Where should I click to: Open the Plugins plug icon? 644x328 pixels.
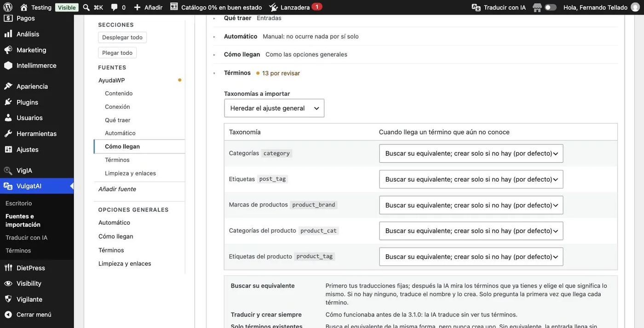(8, 102)
